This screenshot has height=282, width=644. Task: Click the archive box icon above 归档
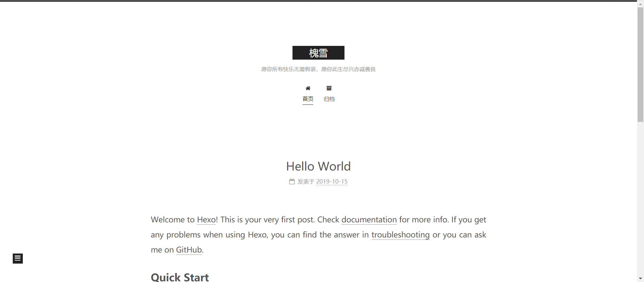pyautogui.click(x=329, y=88)
